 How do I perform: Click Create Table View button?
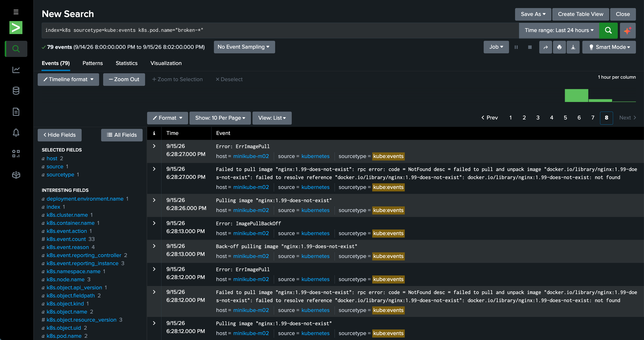pos(581,14)
